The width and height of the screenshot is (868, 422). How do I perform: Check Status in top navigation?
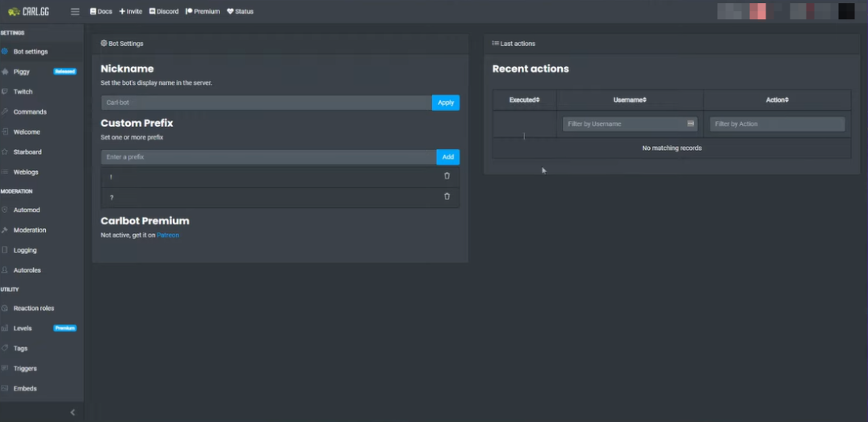point(241,11)
